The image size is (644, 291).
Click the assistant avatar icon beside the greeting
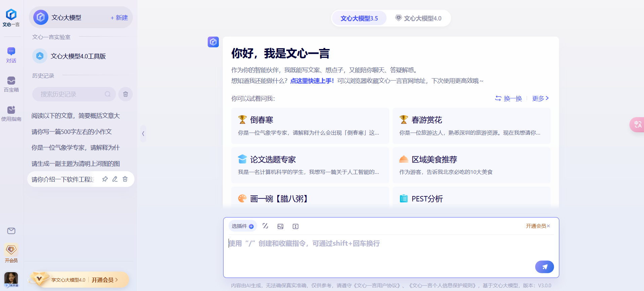click(x=213, y=42)
